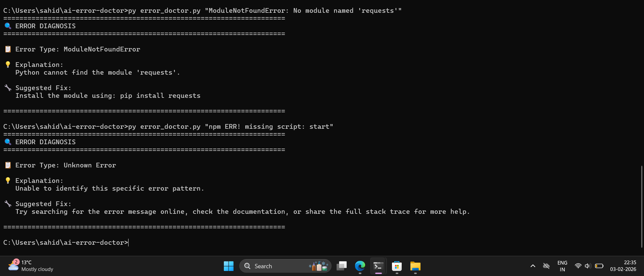This screenshot has height=276, width=644.
Task: Click lightbulb icon above 'Unable to identify'
Action: 8,181
